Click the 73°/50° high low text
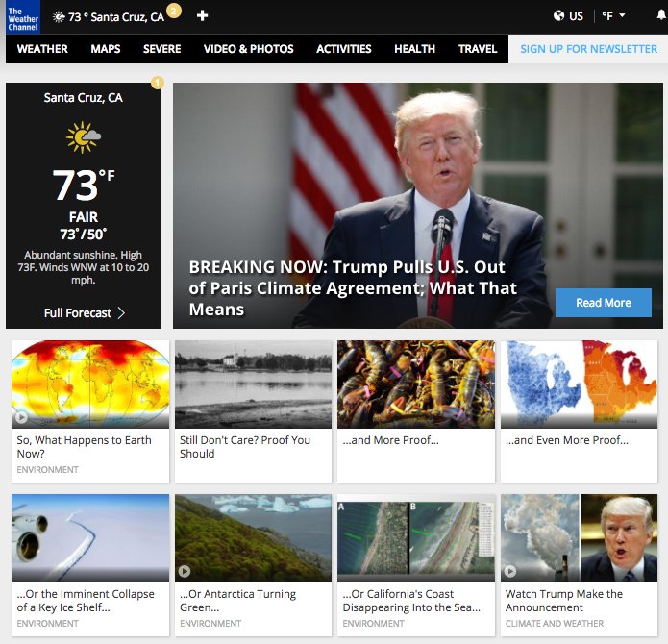The height and width of the screenshot is (644, 668). 83,235
